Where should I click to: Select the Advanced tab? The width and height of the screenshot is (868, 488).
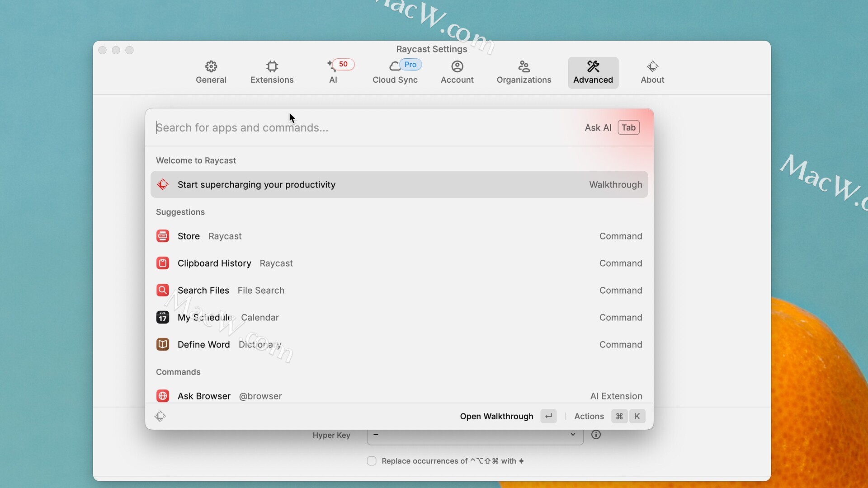593,72
